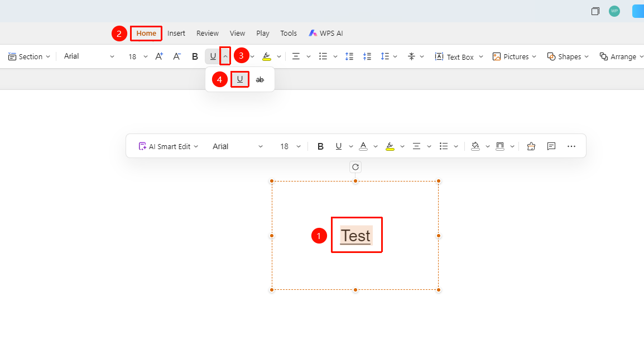This screenshot has height=339, width=644.
Task: Toggle Bold in the ribbon
Action: pos(195,56)
